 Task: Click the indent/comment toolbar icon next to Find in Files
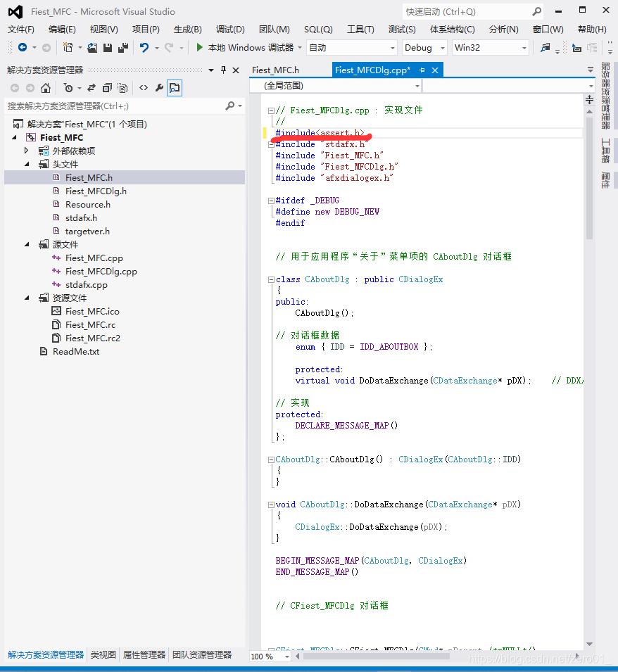tap(577, 48)
